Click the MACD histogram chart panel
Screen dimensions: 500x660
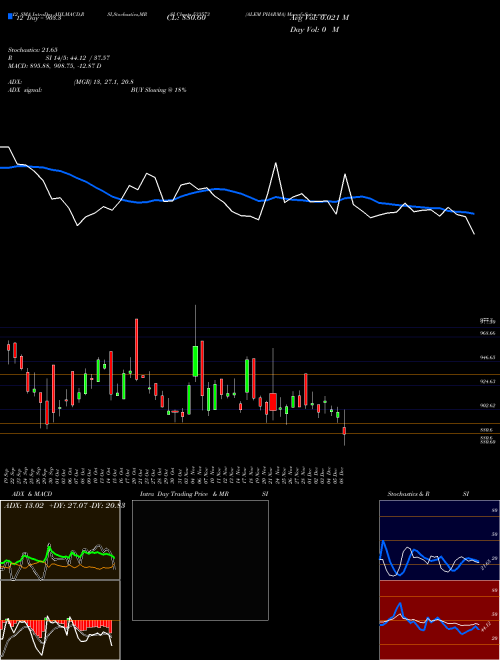(60, 620)
